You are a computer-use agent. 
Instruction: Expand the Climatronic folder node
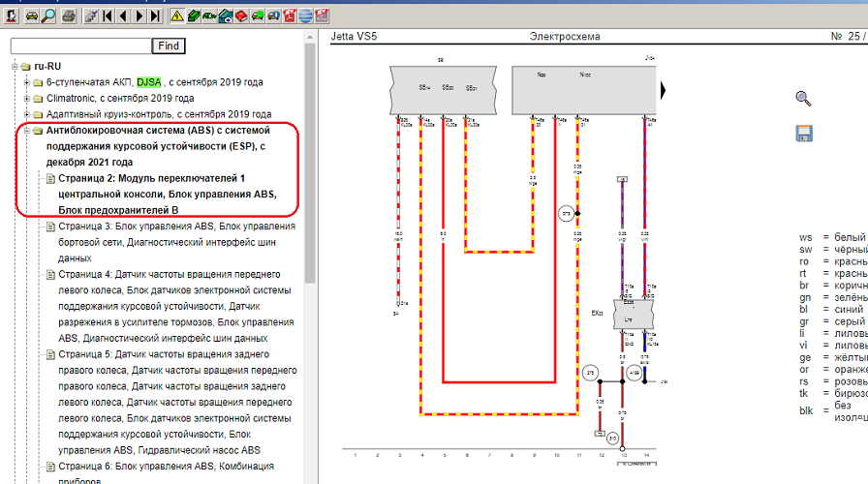click(26, 99)
